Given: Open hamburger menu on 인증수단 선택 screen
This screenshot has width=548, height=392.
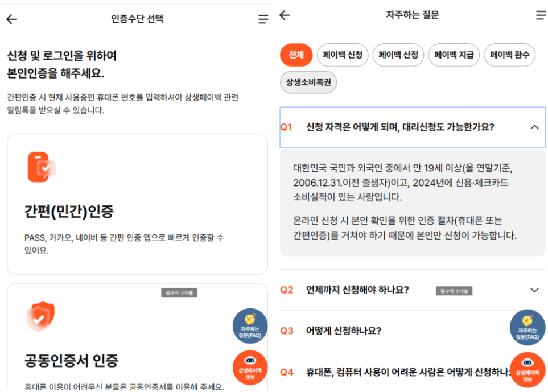Looking at the screenshot, I should coord(263,19).
